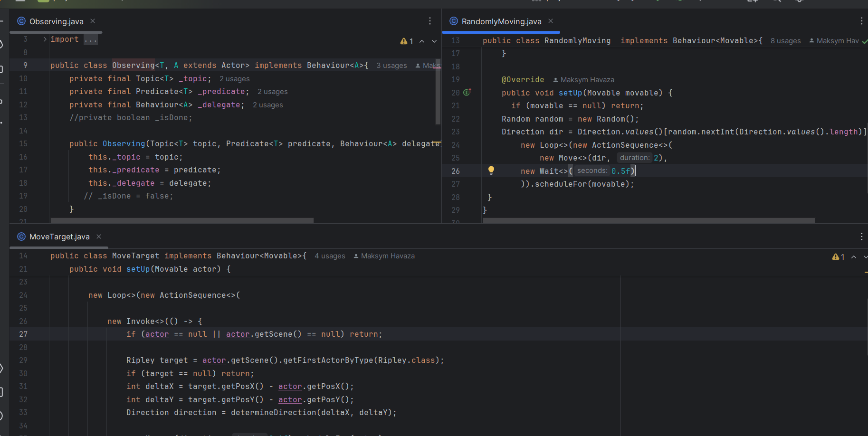Screen dimensions: 868x436
Task: Switch to the RandomlyMoving.java tab
Action: 501,21
